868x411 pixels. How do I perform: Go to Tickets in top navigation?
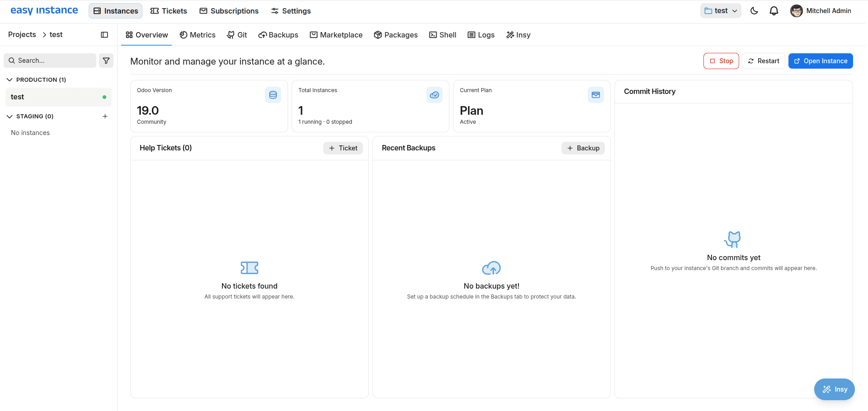pyautogui.click(x=169, y=11)
